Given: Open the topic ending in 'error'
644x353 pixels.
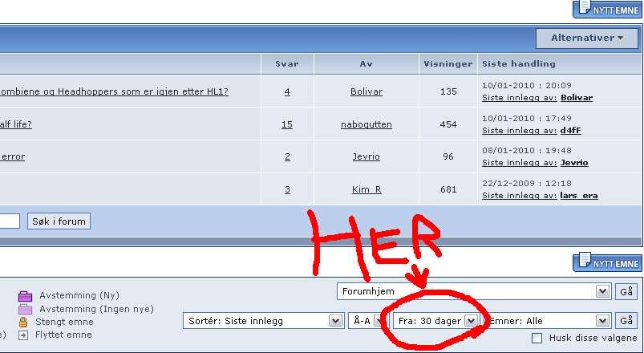Looking at the screenshot, I should tap(13, 156).
